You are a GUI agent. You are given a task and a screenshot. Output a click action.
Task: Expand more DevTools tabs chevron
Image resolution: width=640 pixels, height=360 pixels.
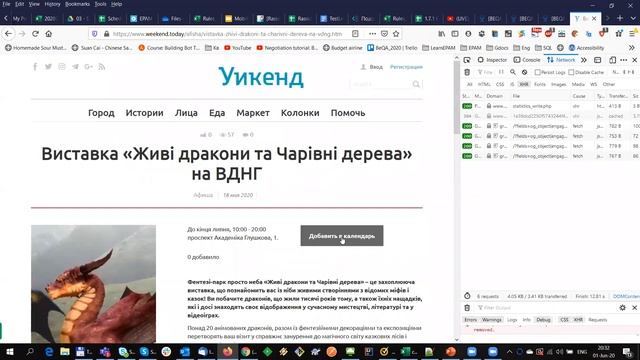(584, 60)
